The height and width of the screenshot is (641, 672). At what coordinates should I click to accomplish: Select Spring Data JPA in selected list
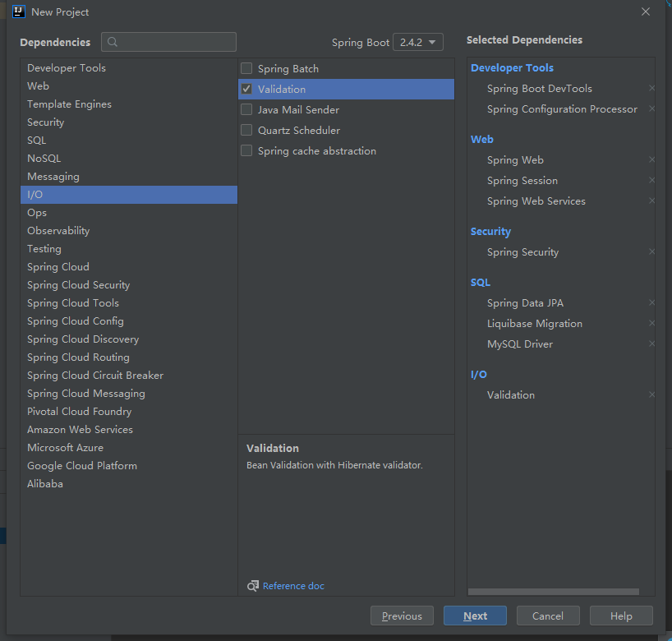point(526,303)
